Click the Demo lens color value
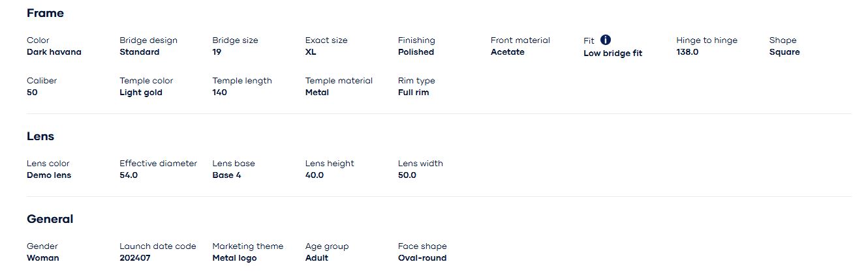Screen dimensions: 868x277 tap(49, 175)
